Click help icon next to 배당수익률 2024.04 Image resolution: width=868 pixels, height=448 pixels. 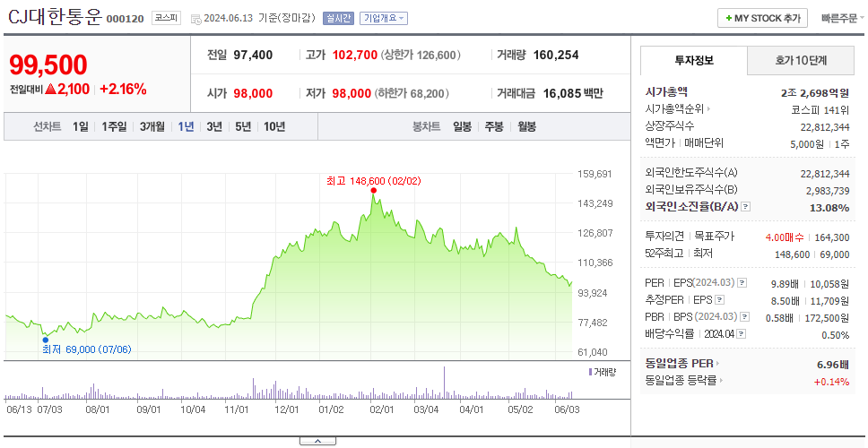point(742,334)
